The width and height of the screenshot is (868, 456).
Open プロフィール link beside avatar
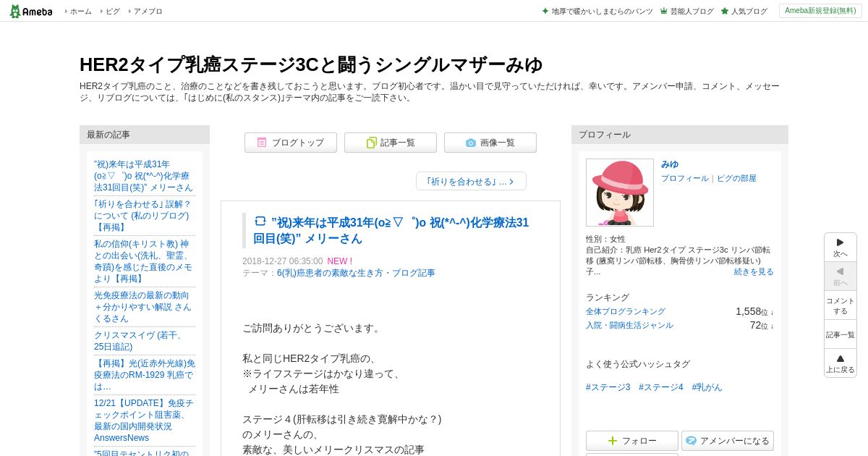coord(685,178)
